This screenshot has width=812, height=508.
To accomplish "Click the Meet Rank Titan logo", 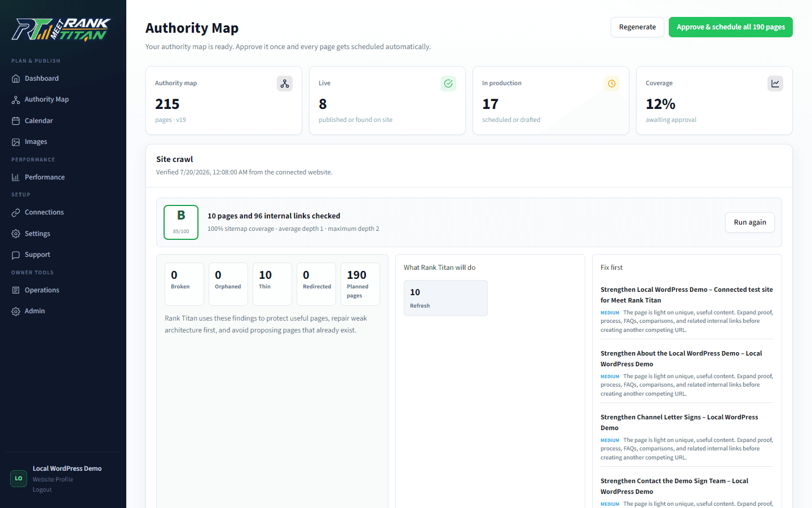I will point(61,29).
